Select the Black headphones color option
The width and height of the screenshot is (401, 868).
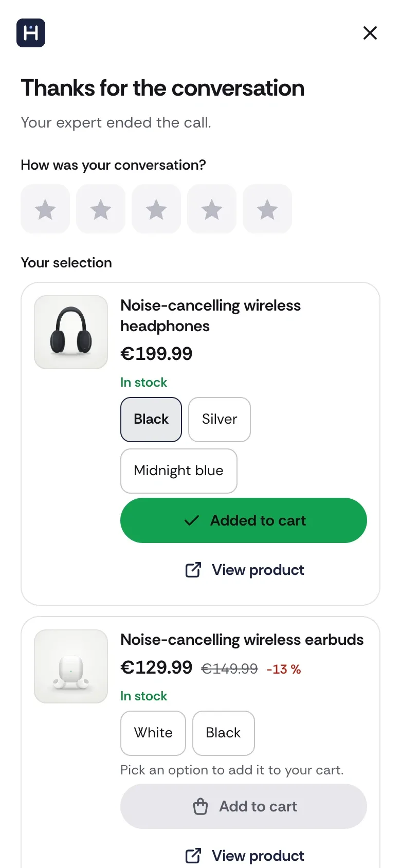pyautogui.click(x=151, y=420)
